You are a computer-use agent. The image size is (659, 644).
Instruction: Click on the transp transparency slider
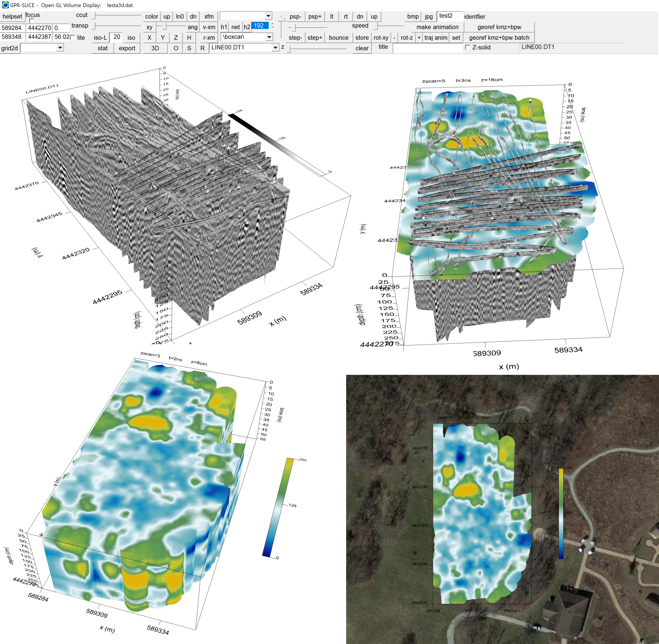tap(117, 26)
